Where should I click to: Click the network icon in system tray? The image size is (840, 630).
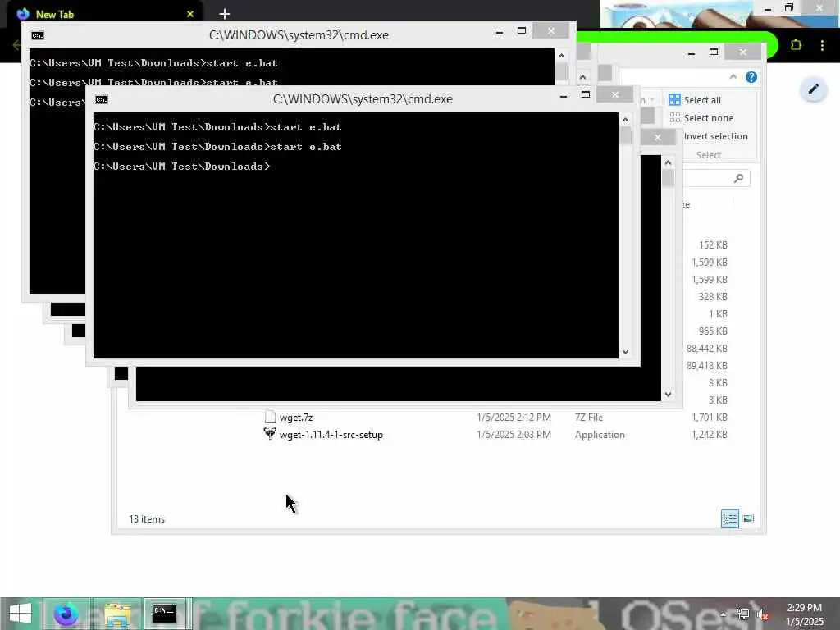(742, 614)
